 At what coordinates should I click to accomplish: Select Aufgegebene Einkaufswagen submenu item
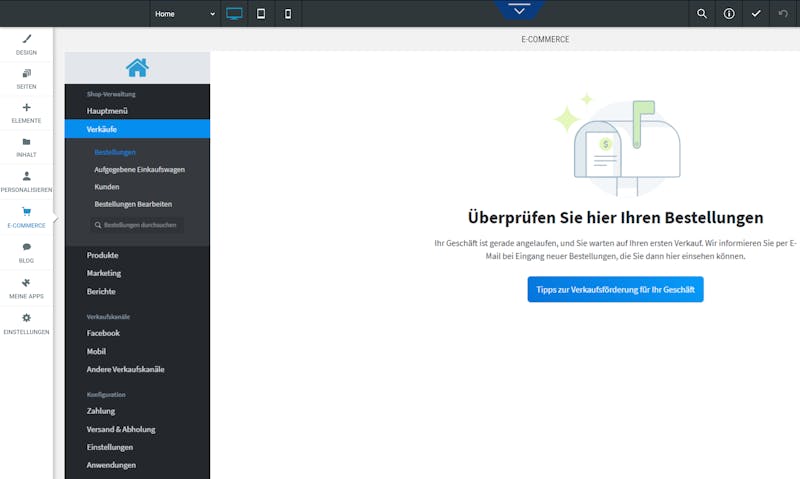click(139, 169)
